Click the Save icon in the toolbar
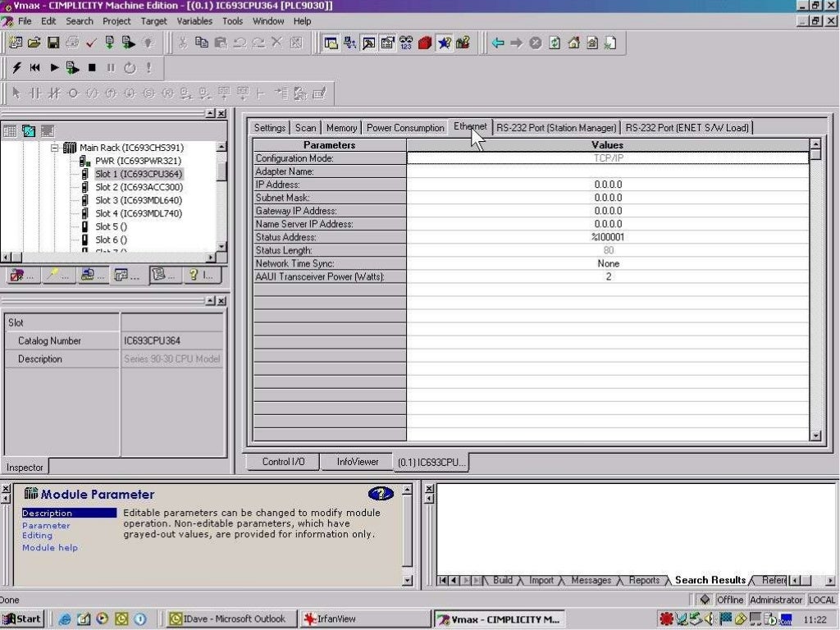 (53, 43)
